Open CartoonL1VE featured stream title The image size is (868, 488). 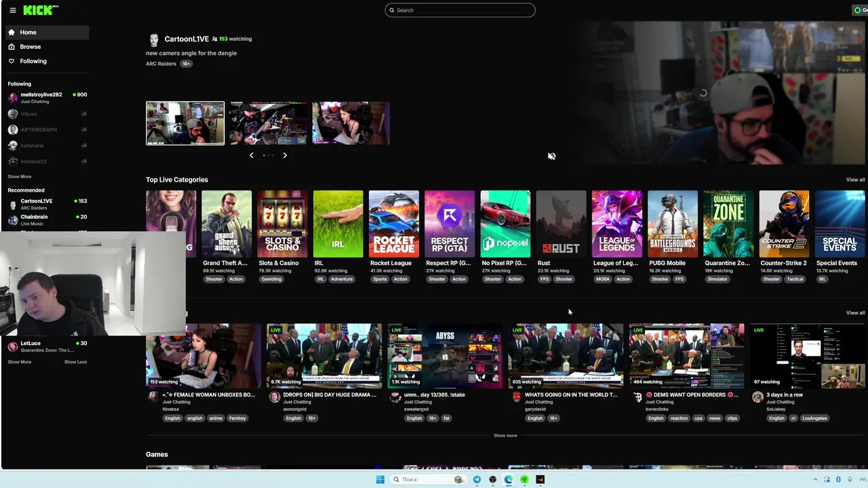pyautogui.click(x=191, y=53)
